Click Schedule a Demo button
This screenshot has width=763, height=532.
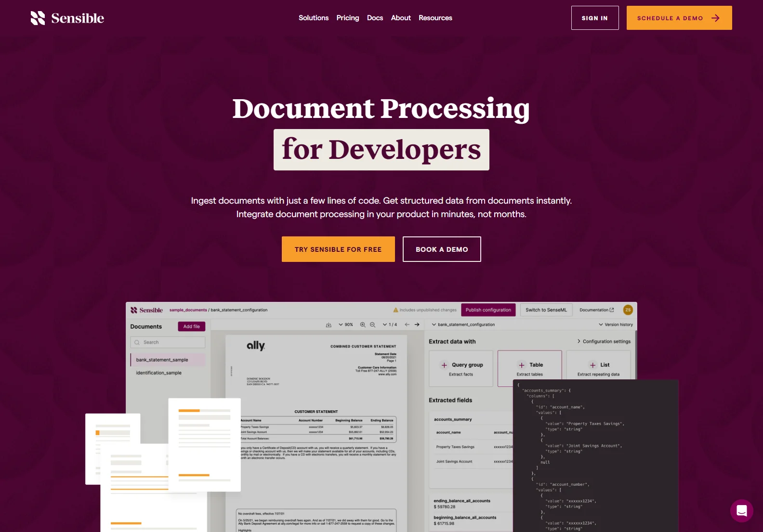(x=679, y=18)
